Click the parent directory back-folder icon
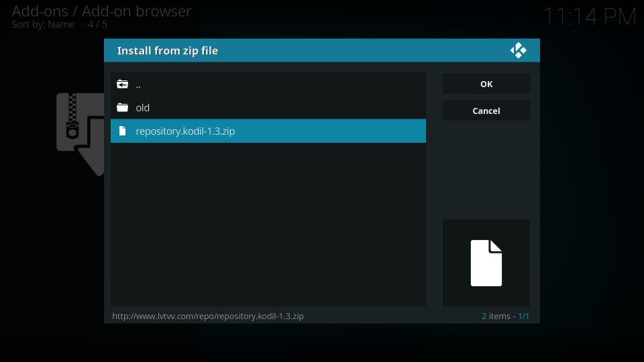 [122, 84]
